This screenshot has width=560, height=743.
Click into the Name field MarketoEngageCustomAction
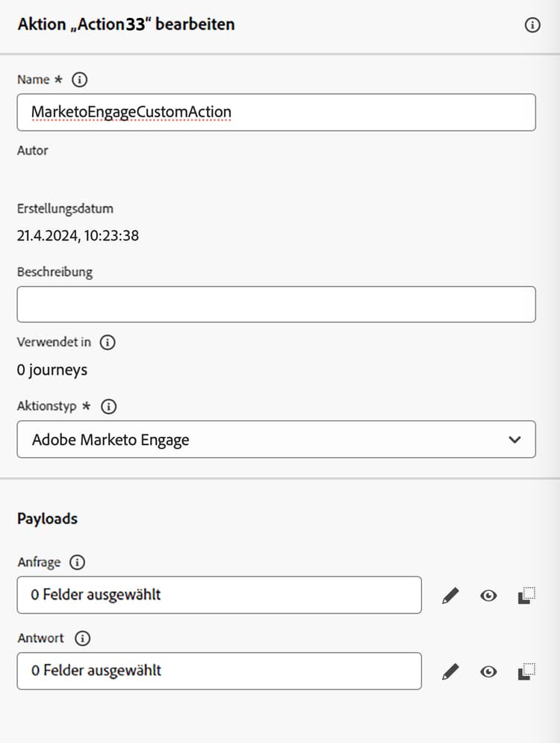coord(276,112)
